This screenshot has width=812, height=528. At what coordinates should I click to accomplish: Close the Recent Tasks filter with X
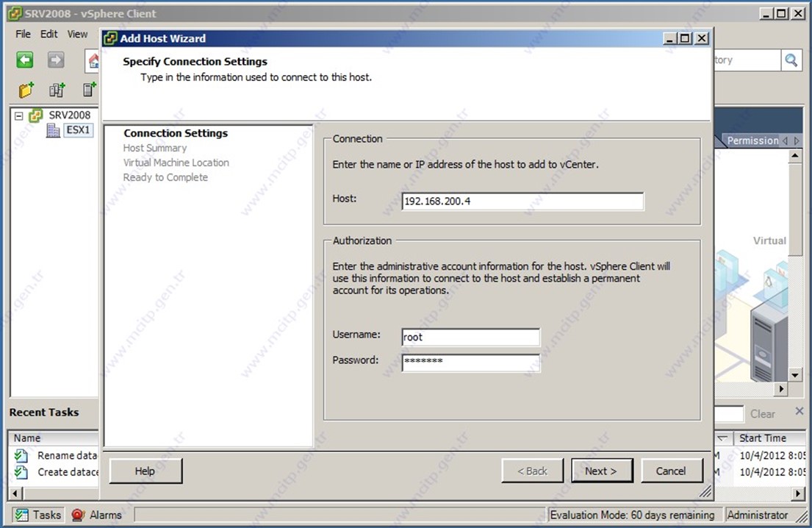(799, 411)
